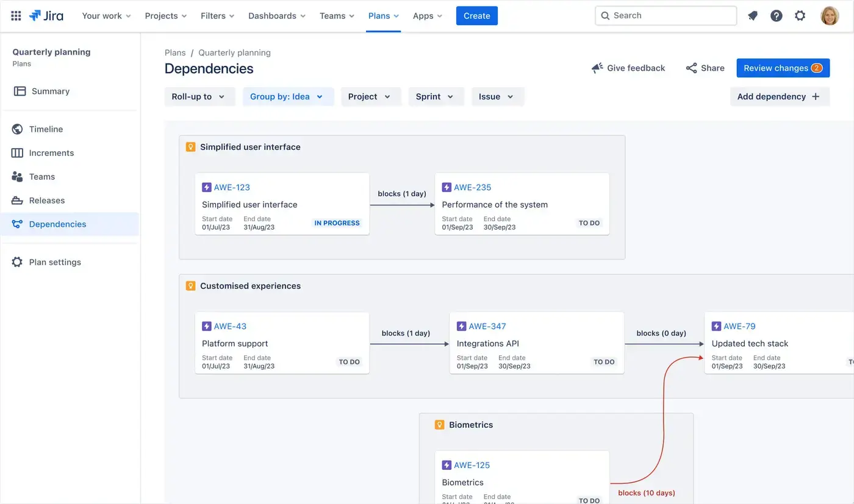Click the TO DO status on AWE-235 card
The height and width of the screenshot is (504, 854).
[x=589, y=223]
